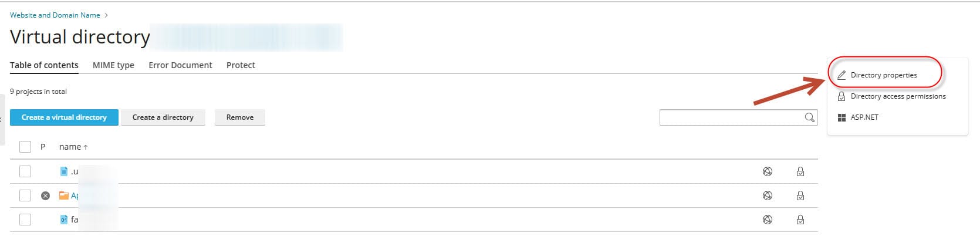This screenshot has width=980, height=236.
Task: Click the search magnifier icon
Action: pyautogui.click(x=809, y=117)
